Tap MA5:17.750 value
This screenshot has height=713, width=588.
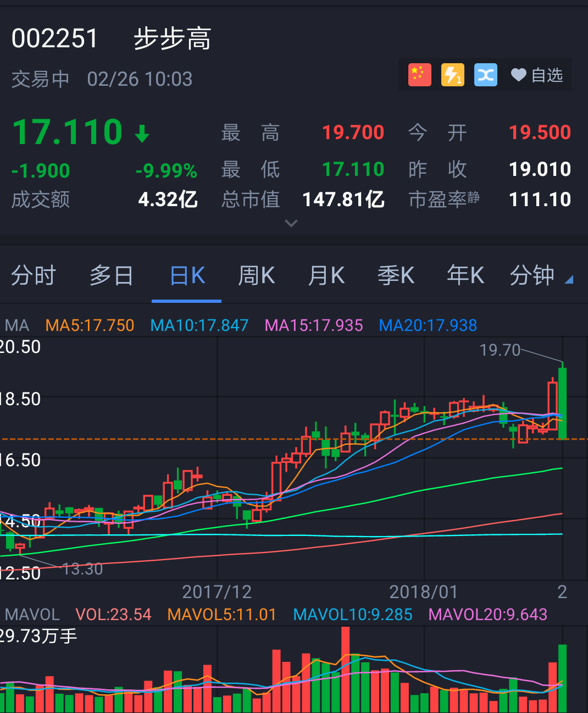90,325
